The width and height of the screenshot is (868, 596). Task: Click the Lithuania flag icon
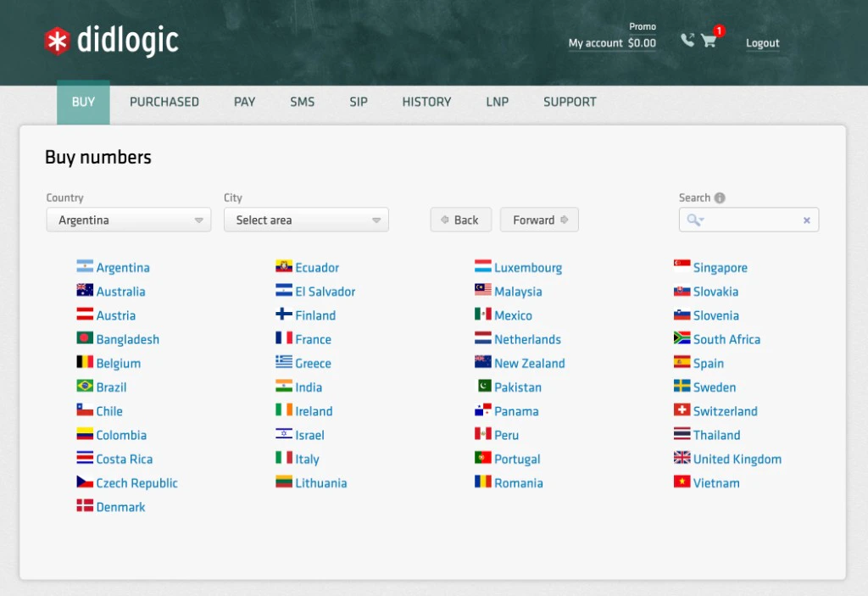(x=284, y=482)
